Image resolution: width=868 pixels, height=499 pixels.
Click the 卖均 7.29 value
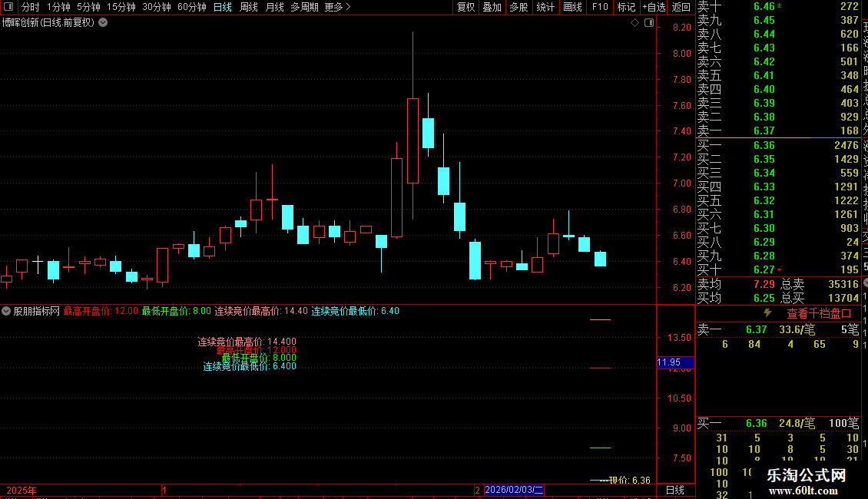[764, 284]
